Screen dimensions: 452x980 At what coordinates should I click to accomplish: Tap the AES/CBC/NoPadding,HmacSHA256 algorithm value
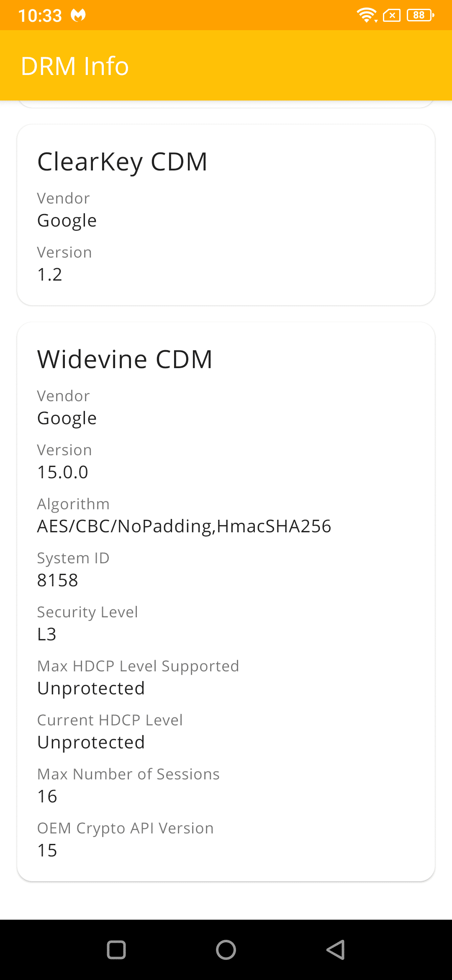coord(184,526)
